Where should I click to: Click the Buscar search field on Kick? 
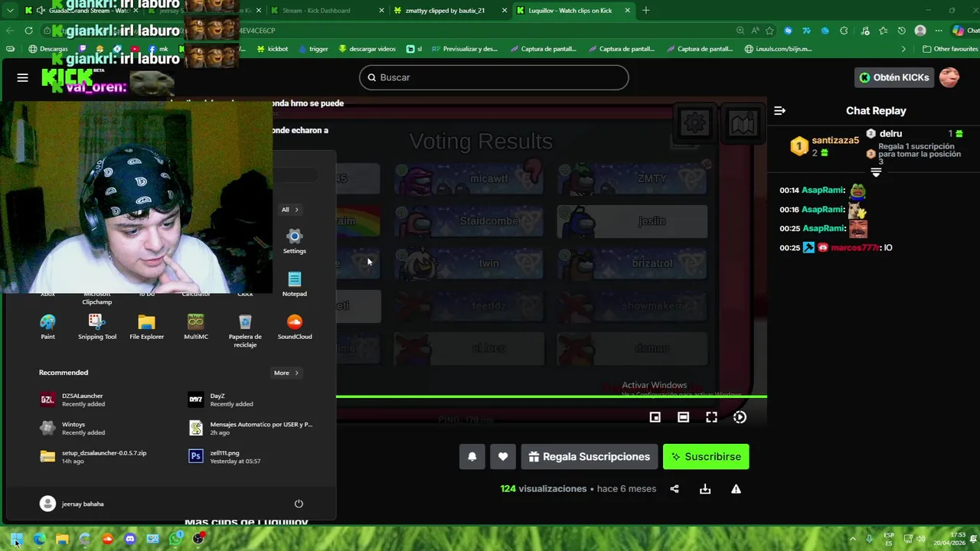point(494,77)
